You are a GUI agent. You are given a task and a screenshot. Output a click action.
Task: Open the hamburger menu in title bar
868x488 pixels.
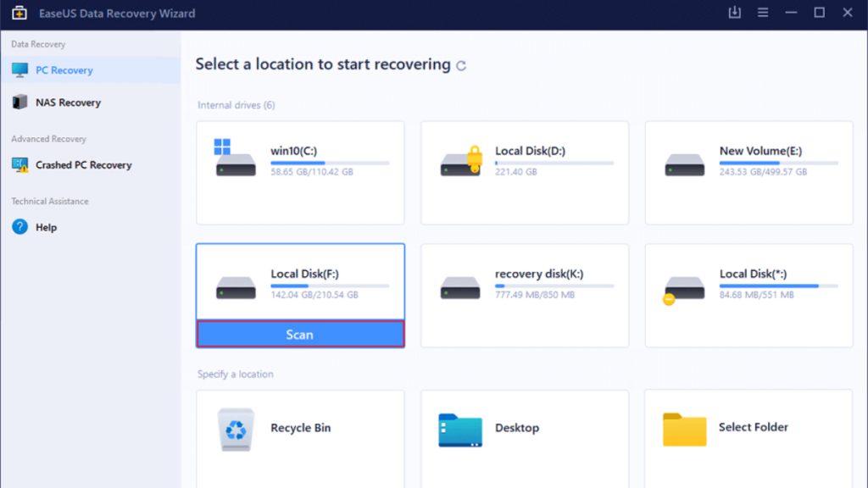(763, 13)
